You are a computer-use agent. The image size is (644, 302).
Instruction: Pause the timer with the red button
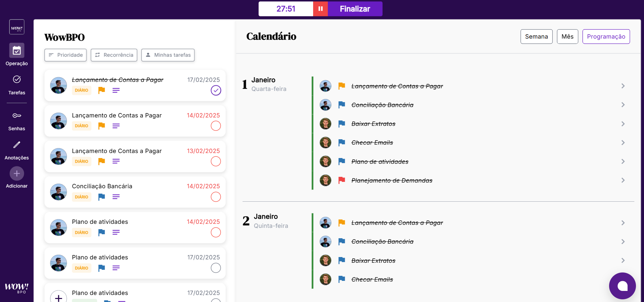320,9
